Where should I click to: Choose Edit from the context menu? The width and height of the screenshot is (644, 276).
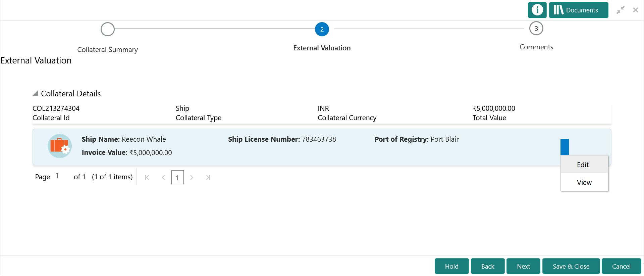tap(584, 165)
